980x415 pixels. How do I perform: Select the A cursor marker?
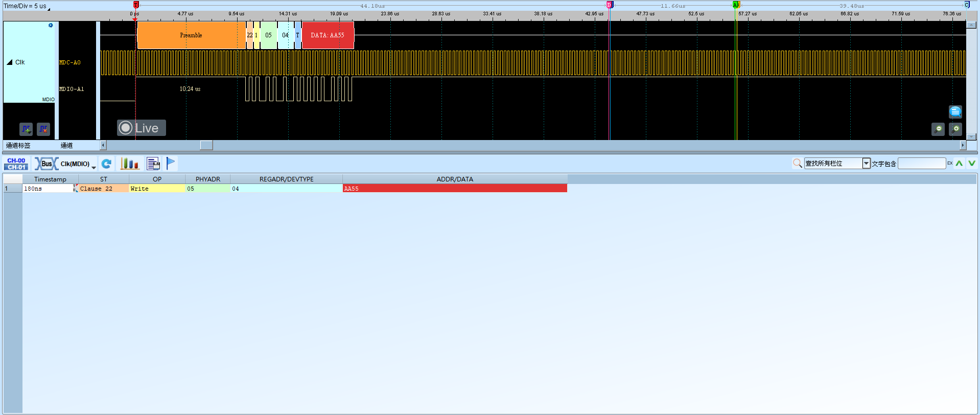736,5
